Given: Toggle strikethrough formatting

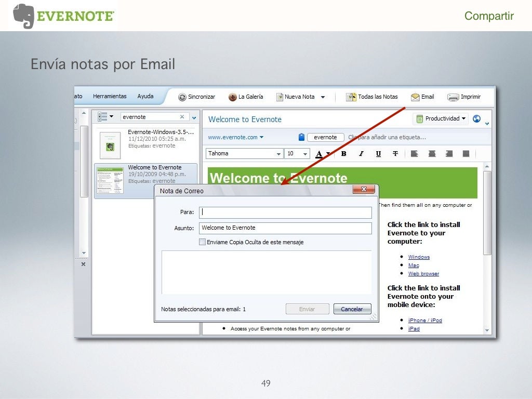Looking at the screenshot, I should click(395, 154).
